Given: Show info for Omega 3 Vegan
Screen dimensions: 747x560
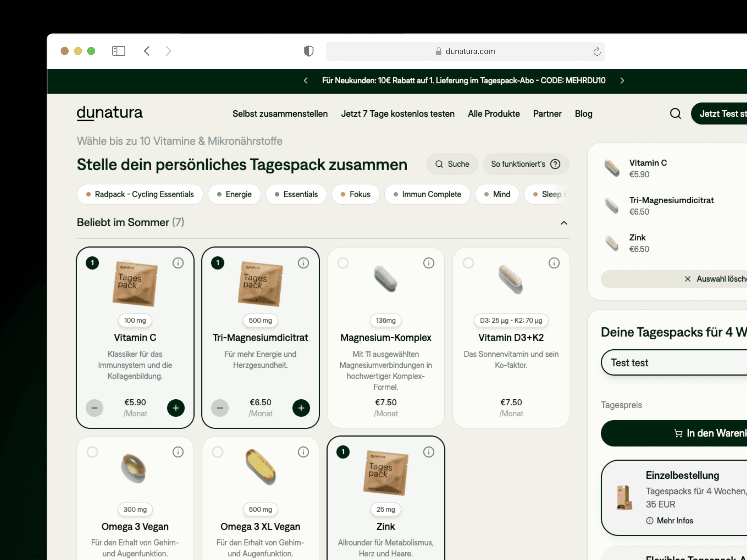Looking at the screenshot, I should click(178, 452).
